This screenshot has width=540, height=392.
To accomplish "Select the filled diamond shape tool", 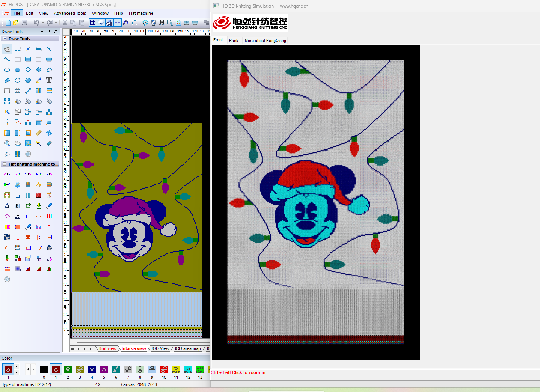I will pyautogui.click(x=39, y=70).
